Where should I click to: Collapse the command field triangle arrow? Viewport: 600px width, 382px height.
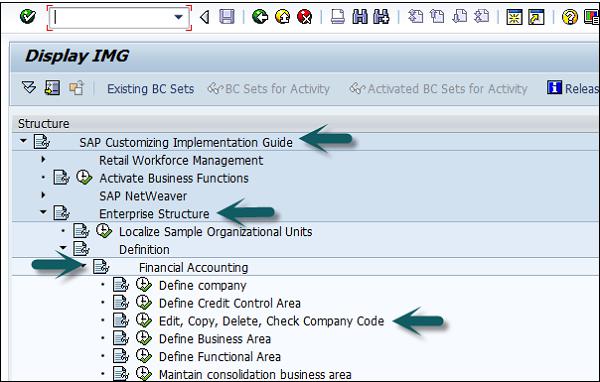coord(205,17)
